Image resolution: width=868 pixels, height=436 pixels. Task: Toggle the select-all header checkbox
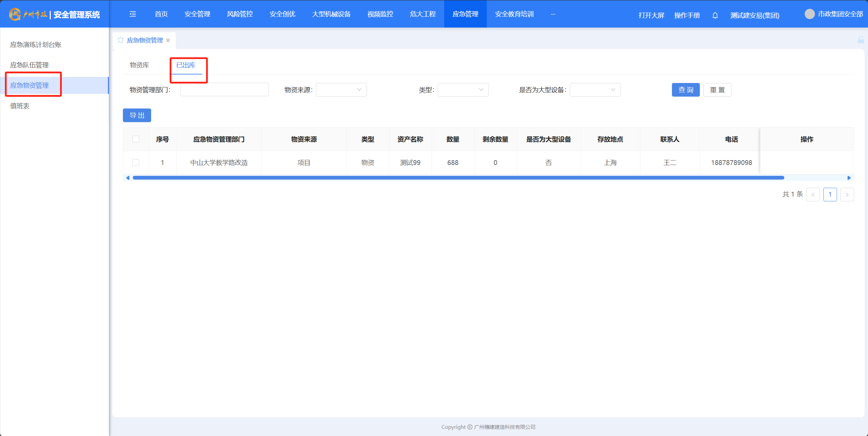pyautogui.click(x=136, y=139)
